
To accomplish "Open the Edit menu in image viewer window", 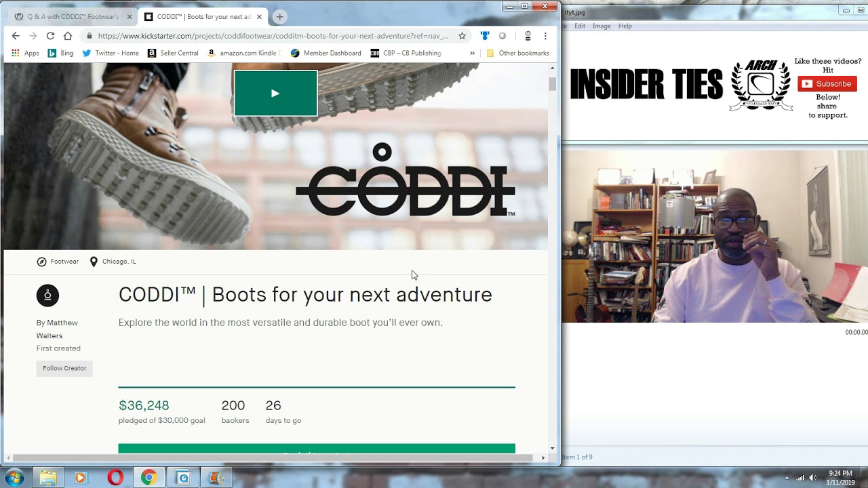I will coord(580,26).
